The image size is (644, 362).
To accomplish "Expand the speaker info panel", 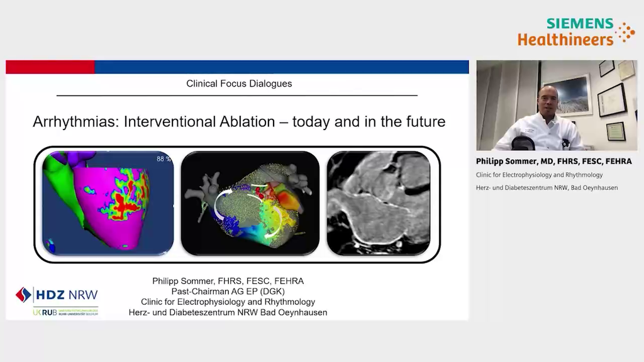I will point(557,176).
